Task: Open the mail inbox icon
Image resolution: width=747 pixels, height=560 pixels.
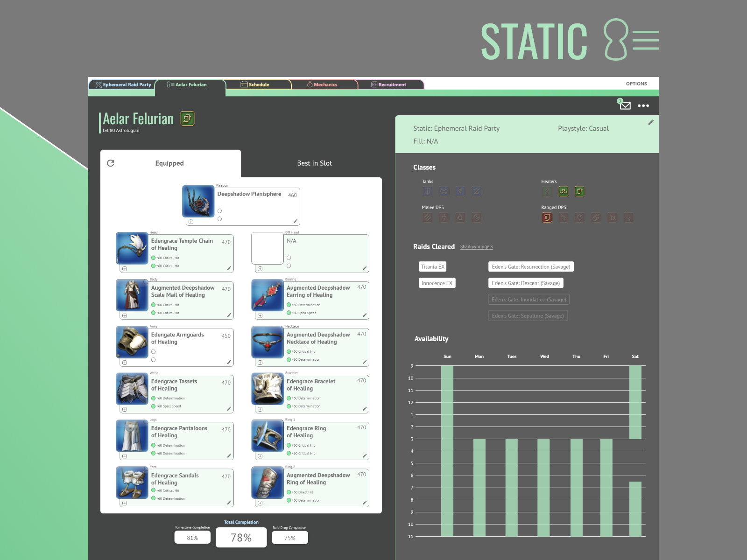Action: coord(625,105)
